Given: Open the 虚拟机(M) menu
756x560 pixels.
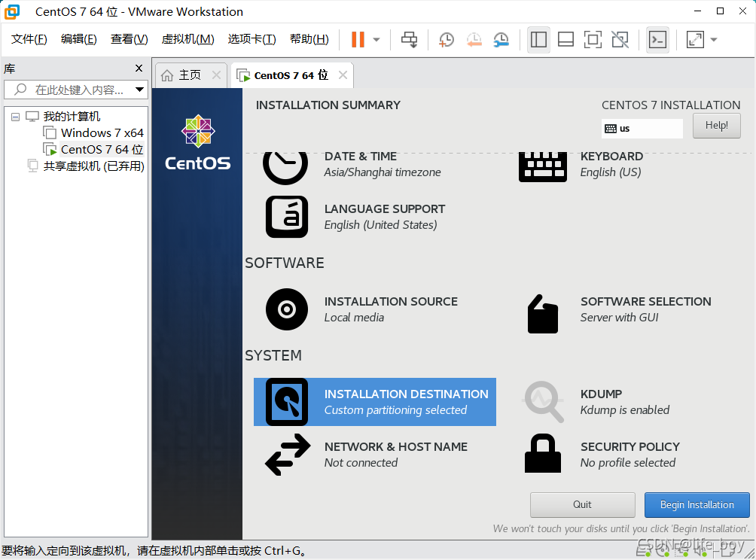Looking at the screenshot, I should tap(187, 39).
